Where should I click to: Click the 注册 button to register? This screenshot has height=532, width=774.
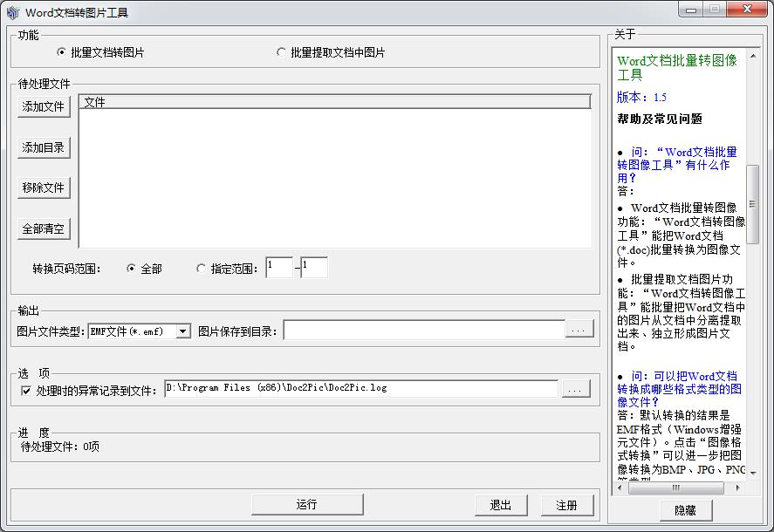pos(568,504)
